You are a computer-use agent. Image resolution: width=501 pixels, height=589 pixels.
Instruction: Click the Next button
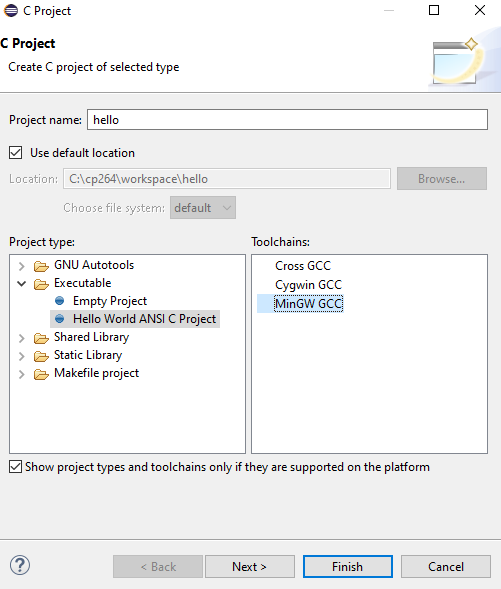click(x=250, y=566)
